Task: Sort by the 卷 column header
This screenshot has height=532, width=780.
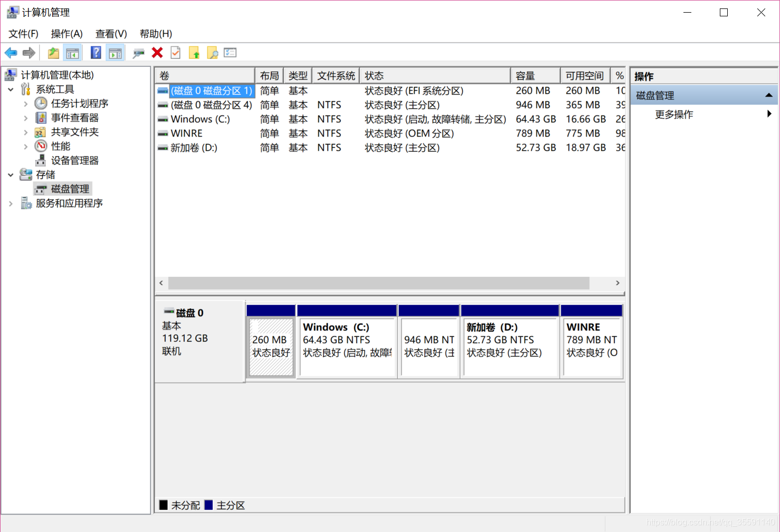Action: pos(205,76)
